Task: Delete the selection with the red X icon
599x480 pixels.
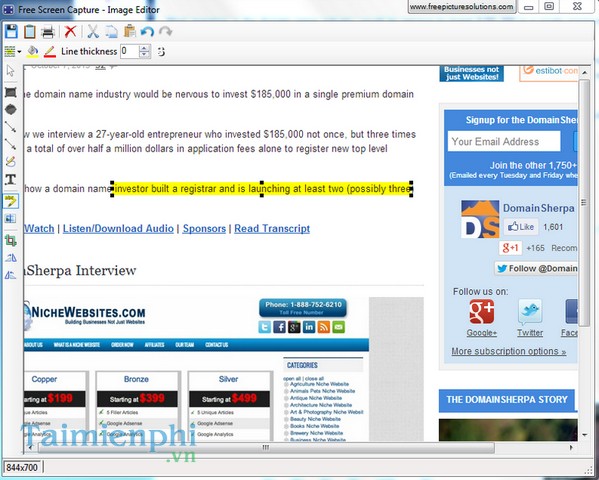Action: 70,31
